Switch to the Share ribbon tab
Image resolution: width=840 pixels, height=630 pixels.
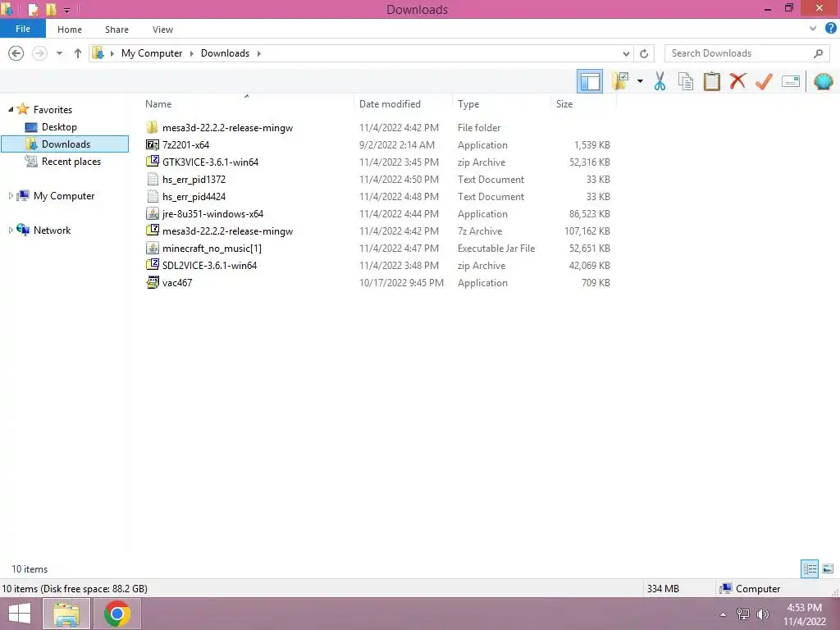tap(116, 30)
